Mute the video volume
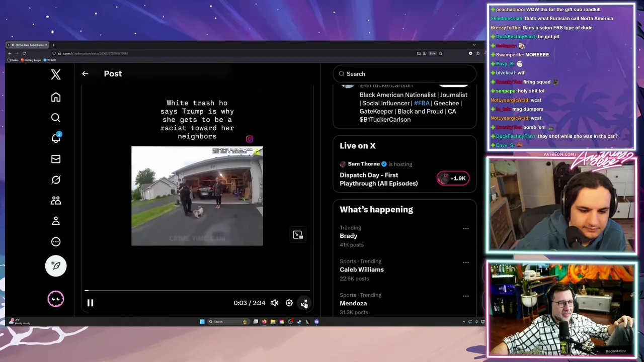Screen dimensions: 644x362 click(x=274, y=303)
